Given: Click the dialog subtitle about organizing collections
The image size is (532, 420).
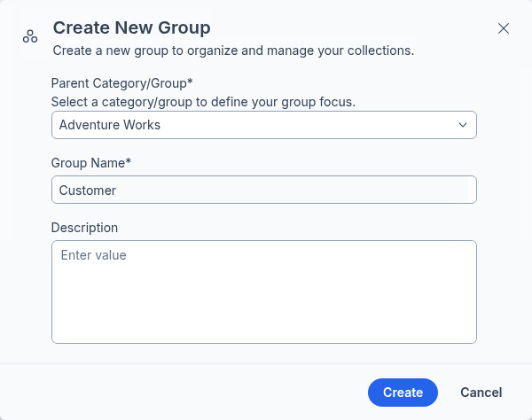Looking at the screenshot, I should click(x=233, y=51).
